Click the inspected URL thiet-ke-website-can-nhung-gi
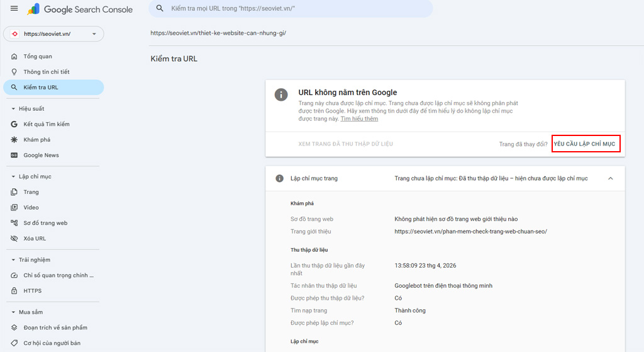 pyautogui.click(x=218, y=33)
